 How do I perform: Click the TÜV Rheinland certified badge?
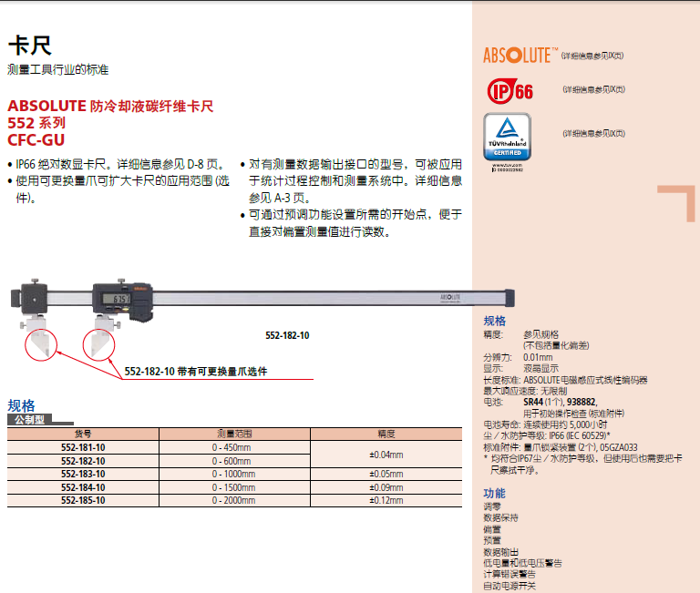coord(507,140)
